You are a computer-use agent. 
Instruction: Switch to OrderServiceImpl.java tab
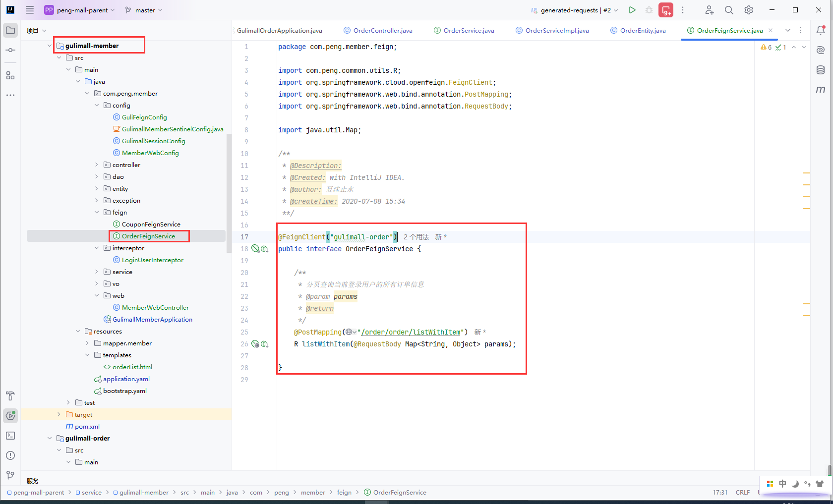[x=552, y=30]
